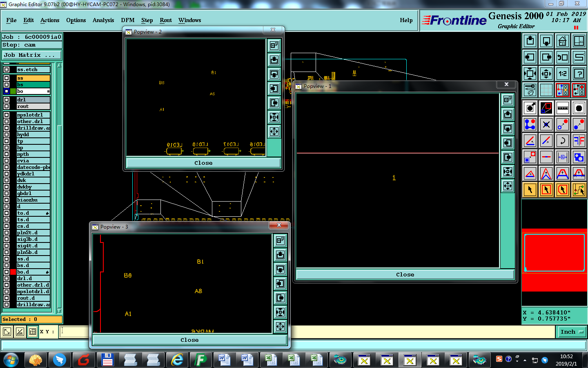The width and height of the screenshot is (588, 368).
Task: Open the Step menu
Action: coord(147,20)
